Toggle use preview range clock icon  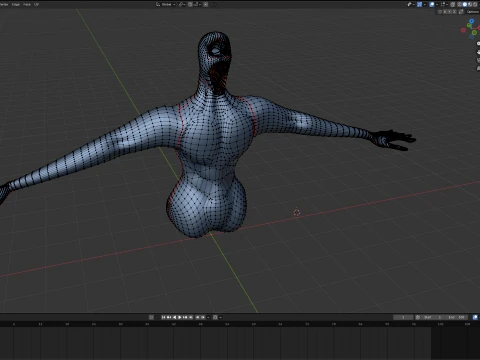pos(418,317)
